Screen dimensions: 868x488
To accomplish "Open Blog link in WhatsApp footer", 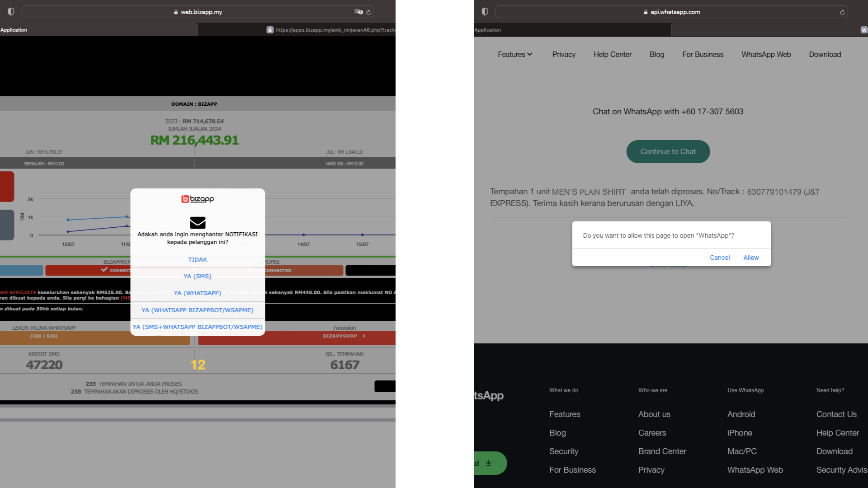I will point(557,433).
